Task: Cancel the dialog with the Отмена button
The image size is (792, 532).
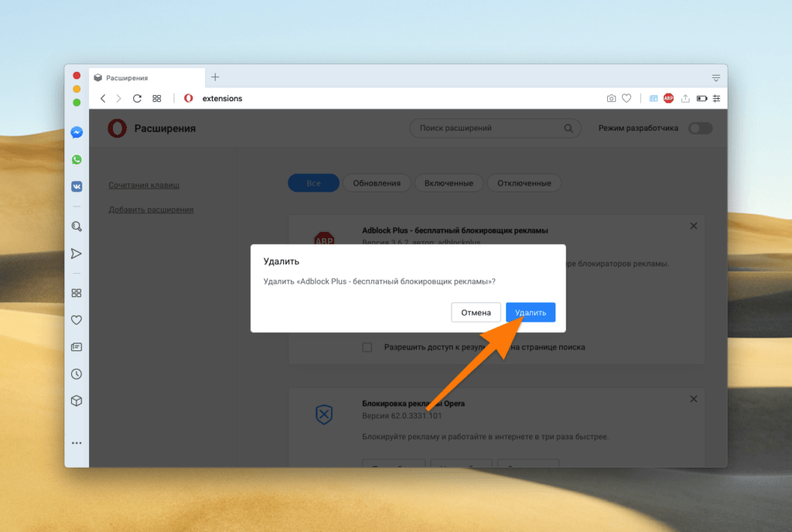Action: [476, 312]
